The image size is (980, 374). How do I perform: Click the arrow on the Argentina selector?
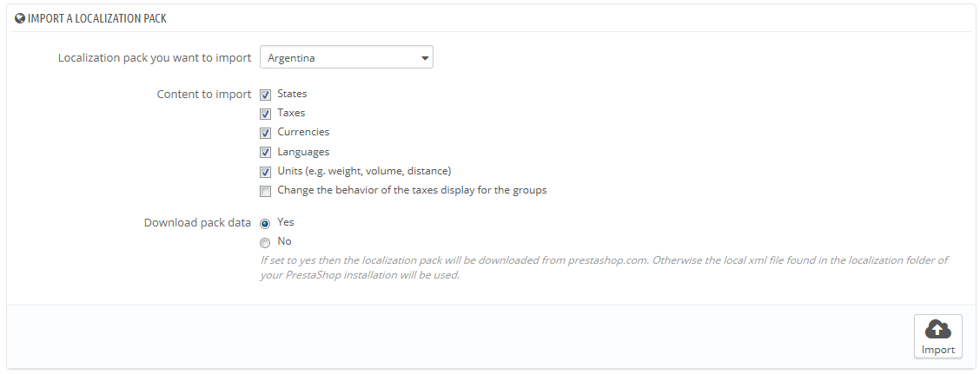coord(424,58)
